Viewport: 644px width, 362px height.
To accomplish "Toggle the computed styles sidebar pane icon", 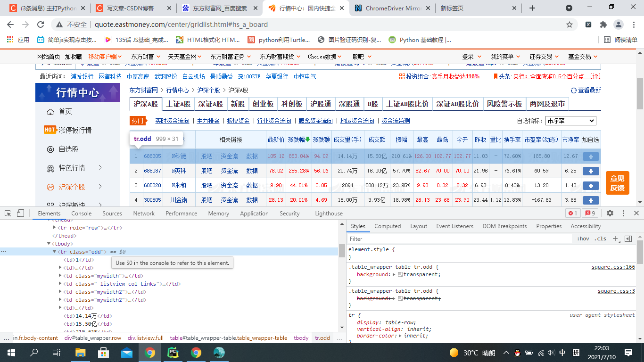I will 628,239.
